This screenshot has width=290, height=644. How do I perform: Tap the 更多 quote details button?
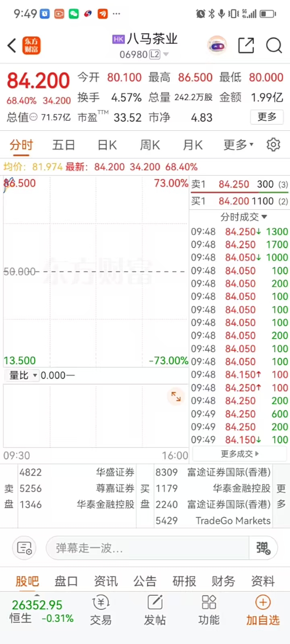267,117
